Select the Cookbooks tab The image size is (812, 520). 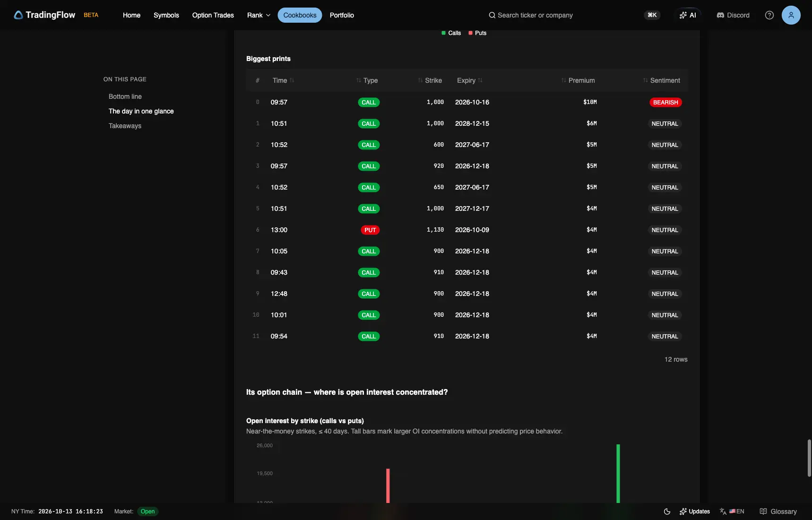[300, 15]
